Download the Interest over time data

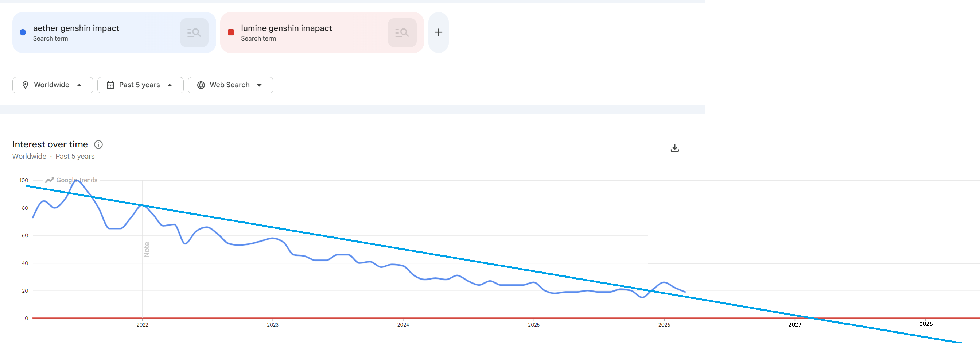(674, 148)
